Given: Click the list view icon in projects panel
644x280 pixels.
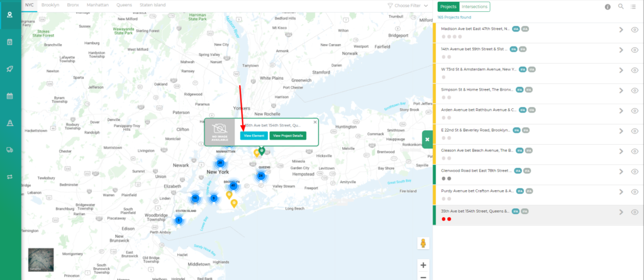Looking at the screenshot, I should 635,6.
